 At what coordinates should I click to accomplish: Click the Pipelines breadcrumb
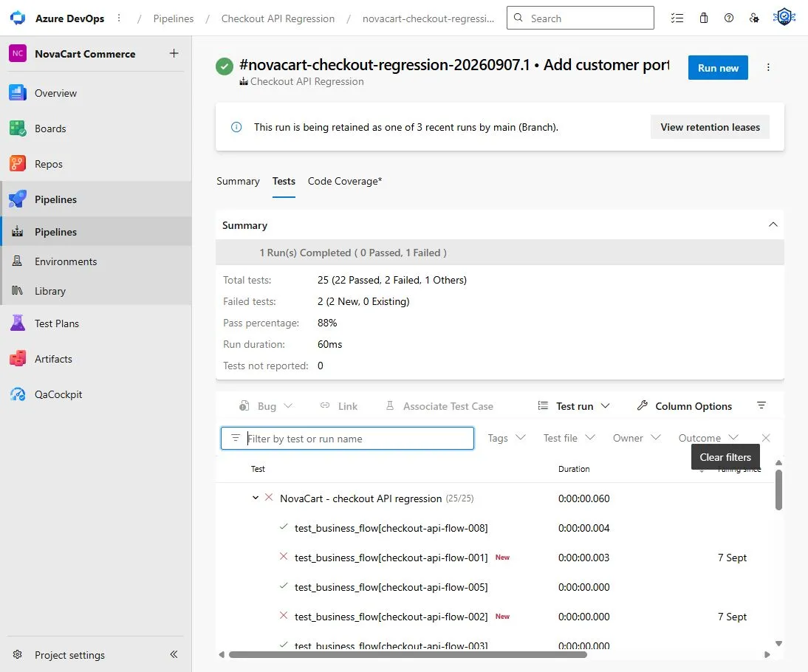click(x=174, y=18)
